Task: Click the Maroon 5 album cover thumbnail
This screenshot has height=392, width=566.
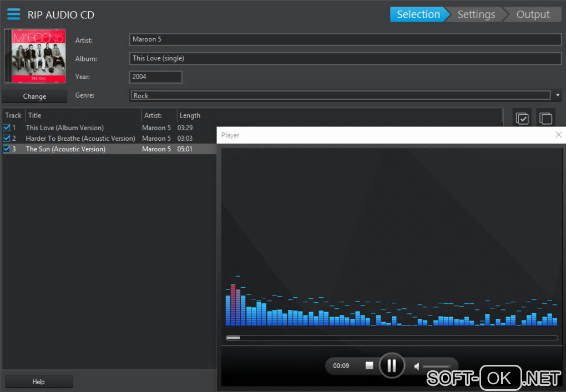Action: (x=36, y=56)
